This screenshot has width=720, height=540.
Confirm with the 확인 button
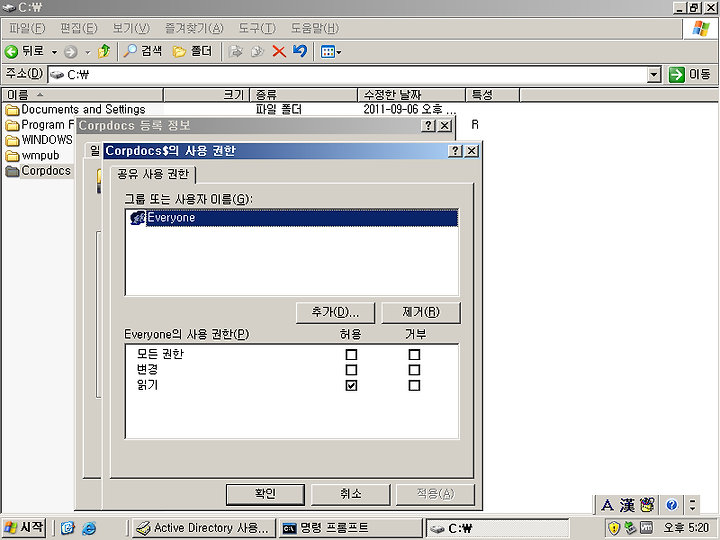265,494
